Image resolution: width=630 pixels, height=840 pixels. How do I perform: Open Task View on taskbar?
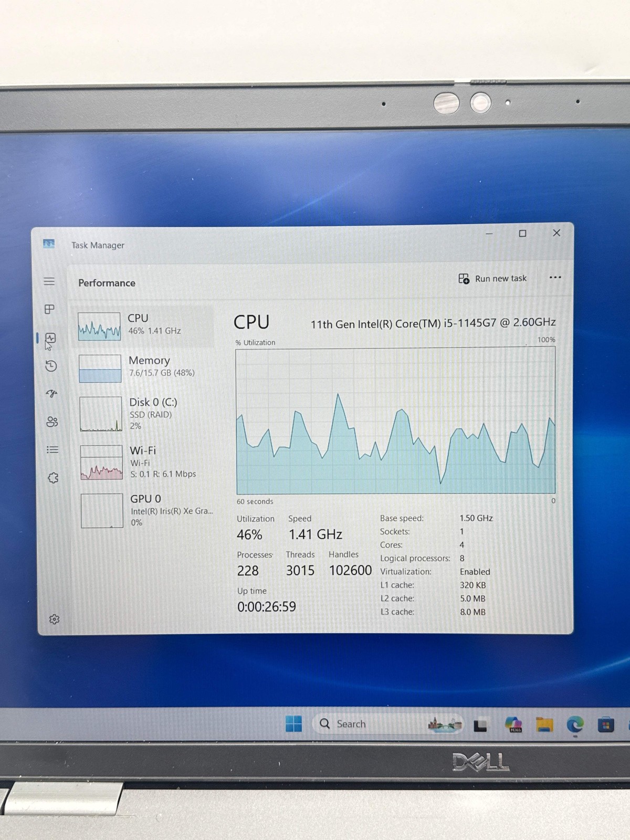pyautogui.click(x=480, y=726)
